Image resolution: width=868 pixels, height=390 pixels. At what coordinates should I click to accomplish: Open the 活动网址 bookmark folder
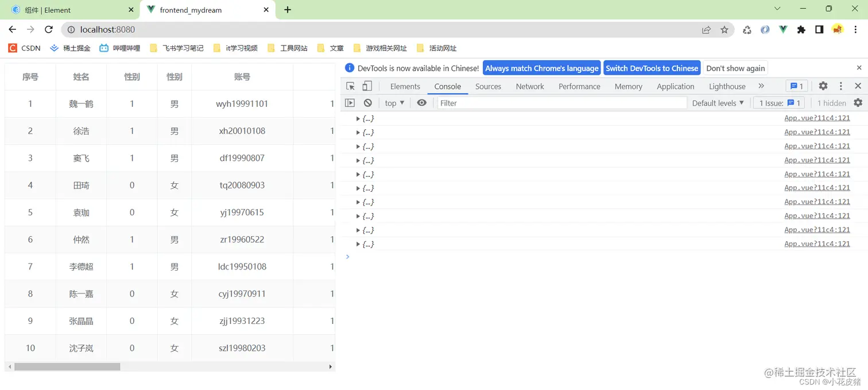pyautogui.click(x=436, y=48)
